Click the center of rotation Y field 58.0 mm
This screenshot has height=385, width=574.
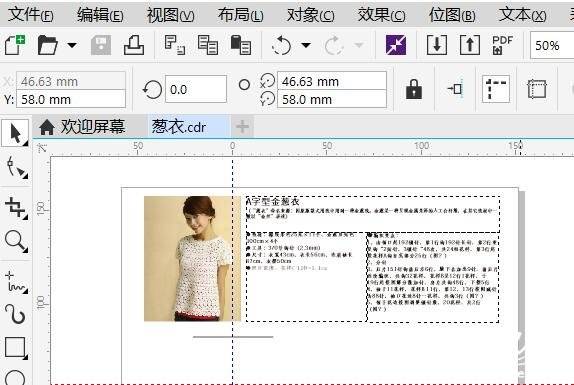point(332,99)
